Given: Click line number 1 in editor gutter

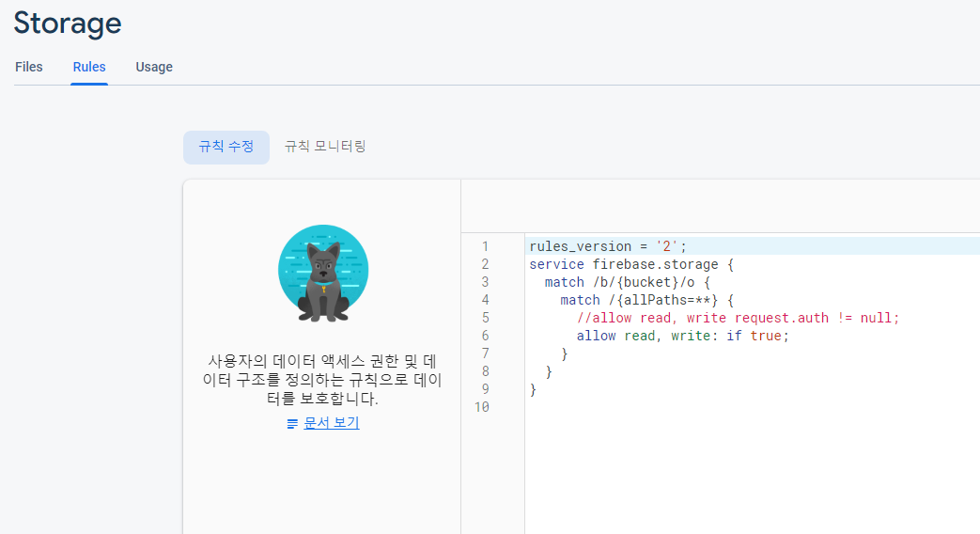Looking at the screenshot, I should [x=485, y=246].
